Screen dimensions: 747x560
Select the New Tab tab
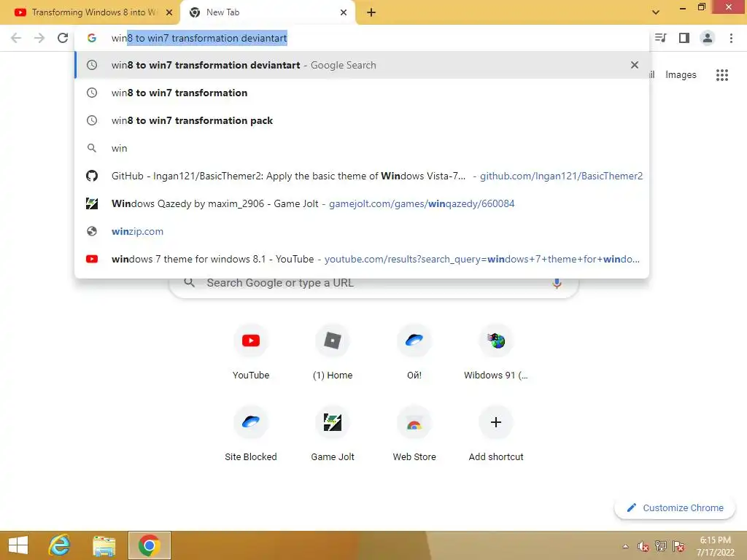coord(268,12)
